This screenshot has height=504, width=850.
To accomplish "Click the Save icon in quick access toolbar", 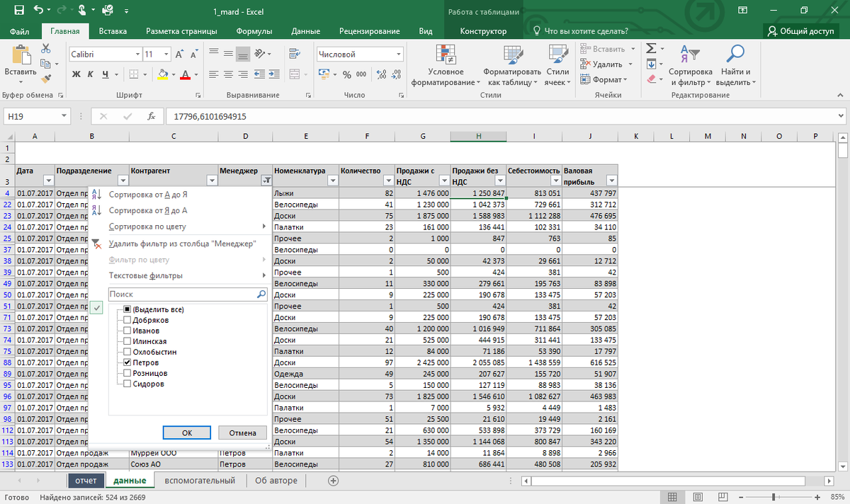I will 18,11.
